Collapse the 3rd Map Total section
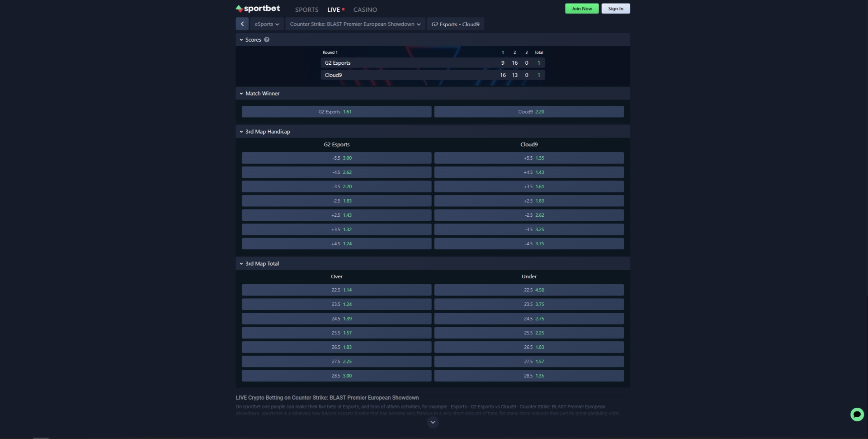 point(241,264)
